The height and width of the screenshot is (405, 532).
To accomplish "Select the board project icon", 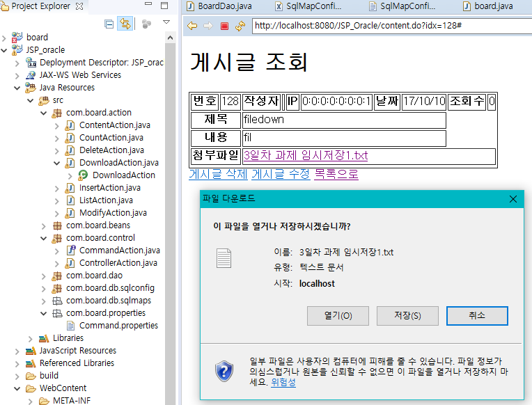I will coord(17,37).
